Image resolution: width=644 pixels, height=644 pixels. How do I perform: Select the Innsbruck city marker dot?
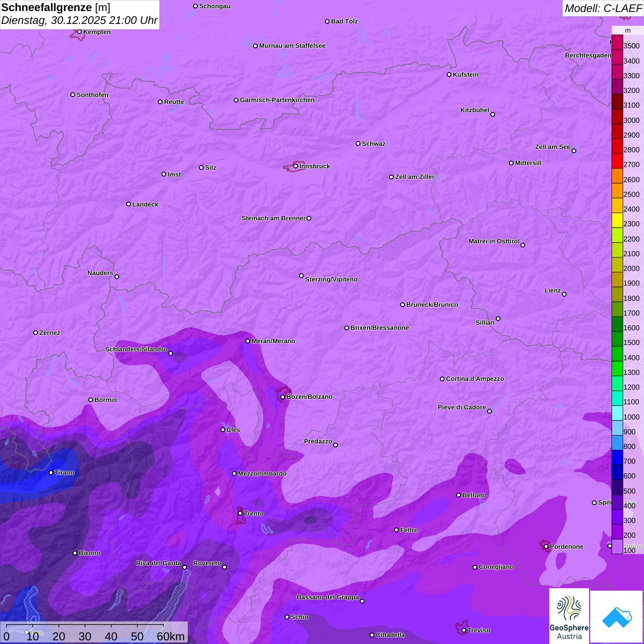[296, 166]
